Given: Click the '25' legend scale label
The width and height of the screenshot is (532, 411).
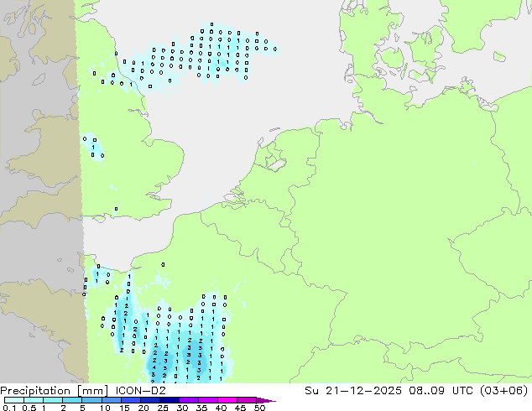Looking at the screenshot, I should pos(163,408).
